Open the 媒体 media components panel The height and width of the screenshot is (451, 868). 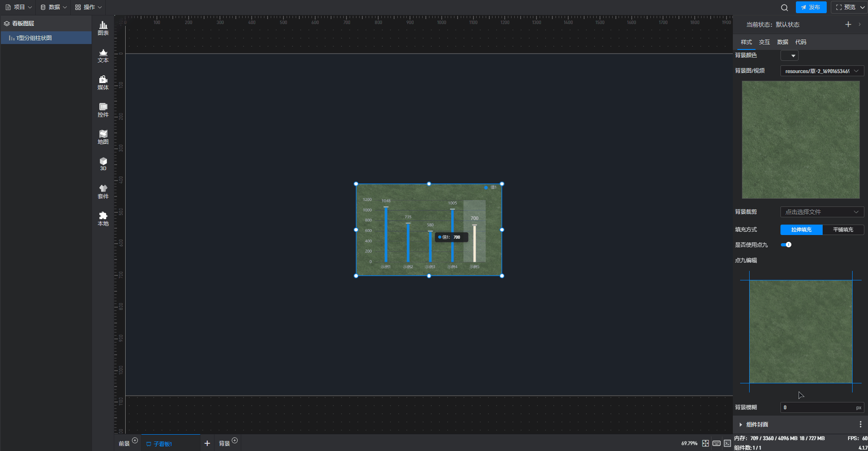click(x=103, y=83)
